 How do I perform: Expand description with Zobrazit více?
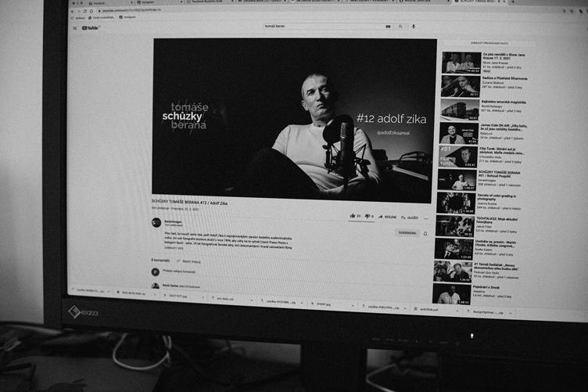coord(174,248)
